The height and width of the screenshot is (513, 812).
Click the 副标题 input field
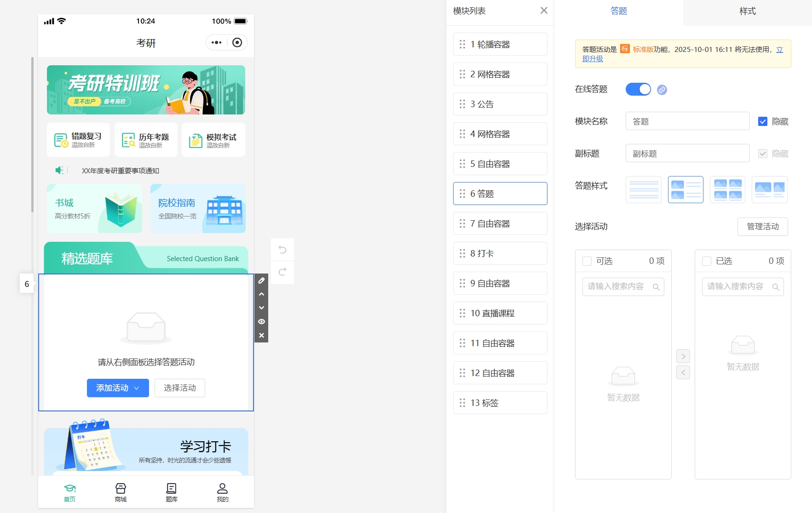687,154
